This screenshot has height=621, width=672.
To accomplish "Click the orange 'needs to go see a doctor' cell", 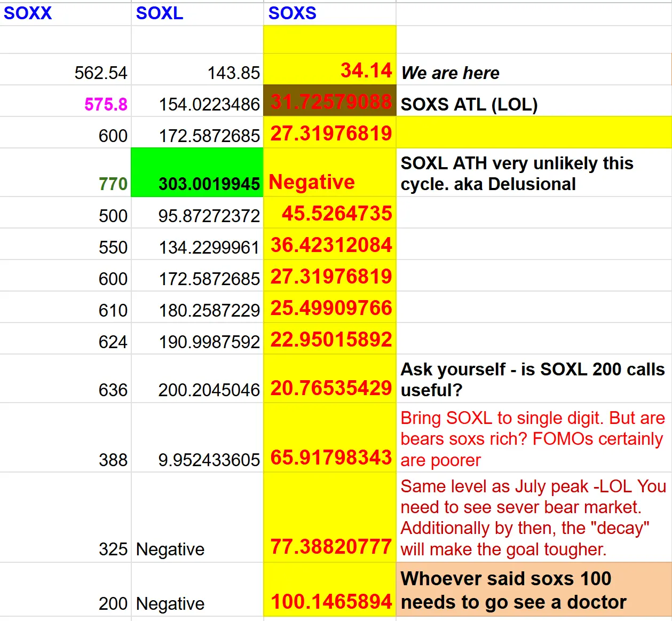I will point(534,590).
